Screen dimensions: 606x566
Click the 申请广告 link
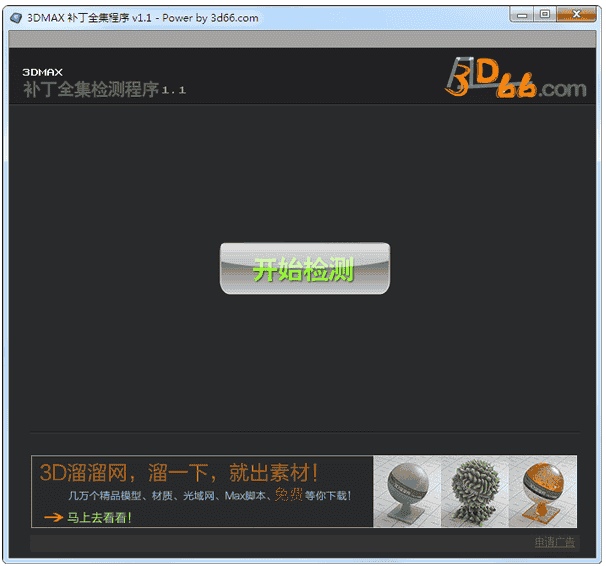(x=555, y=542)
